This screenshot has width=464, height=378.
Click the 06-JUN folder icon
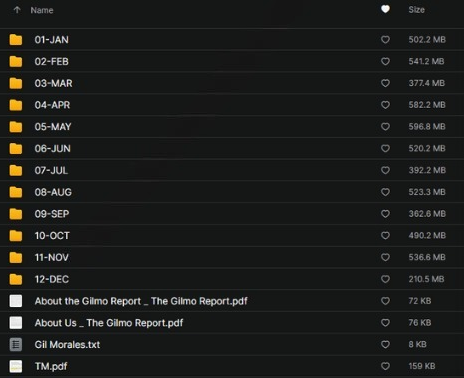coord(16,149)
